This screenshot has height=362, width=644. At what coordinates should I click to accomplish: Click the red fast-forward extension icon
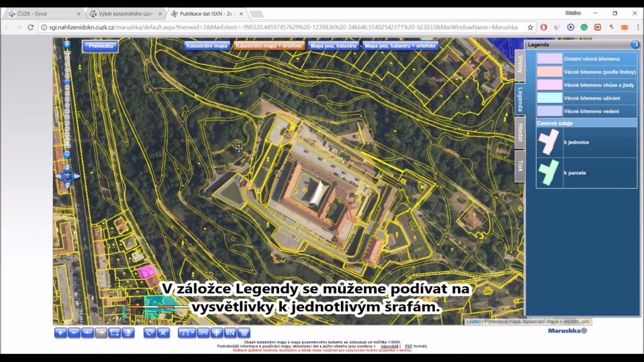(597, 27)
